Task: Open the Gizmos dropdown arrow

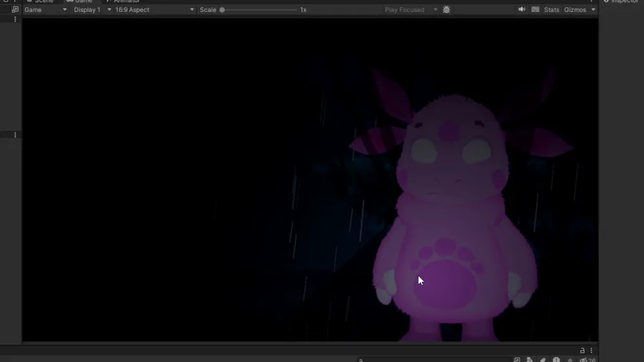Action: pos(593,10)
